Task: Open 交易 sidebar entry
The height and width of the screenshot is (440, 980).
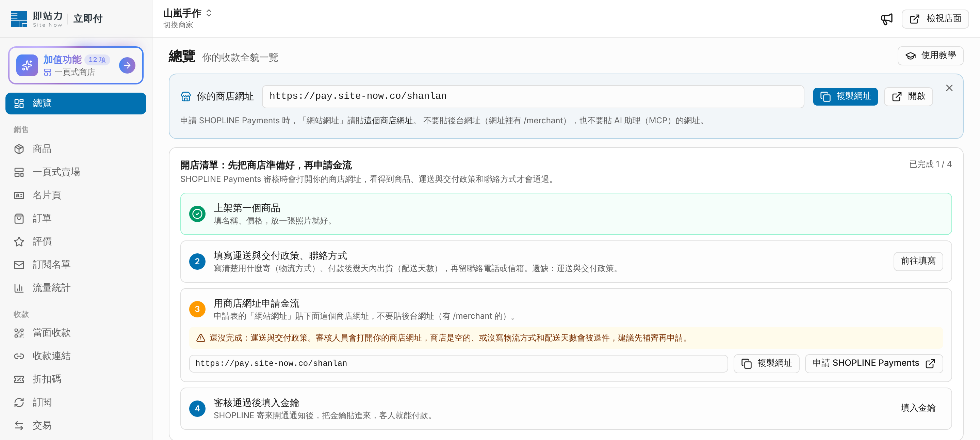Action: pos(76,426)
